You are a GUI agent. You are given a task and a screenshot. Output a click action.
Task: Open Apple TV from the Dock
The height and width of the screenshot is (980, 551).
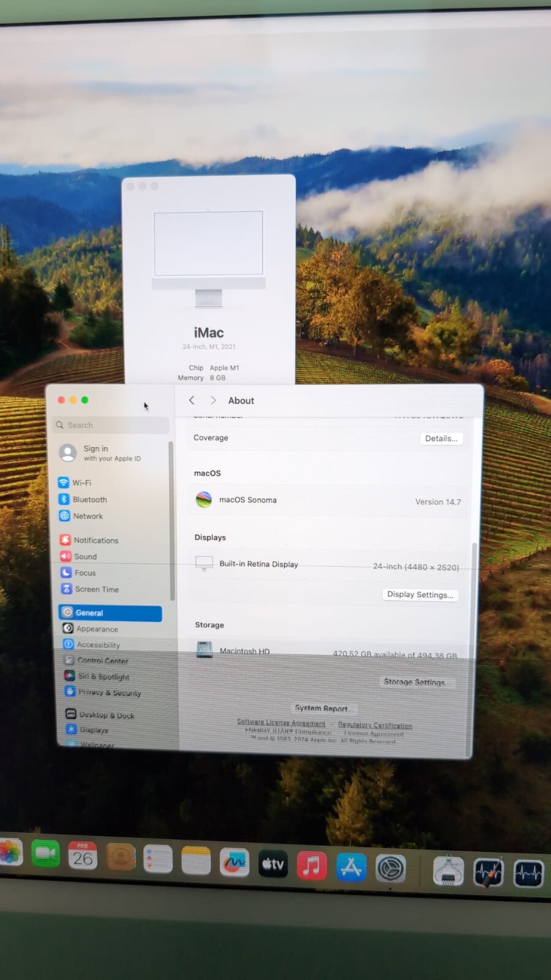(273, 864)
